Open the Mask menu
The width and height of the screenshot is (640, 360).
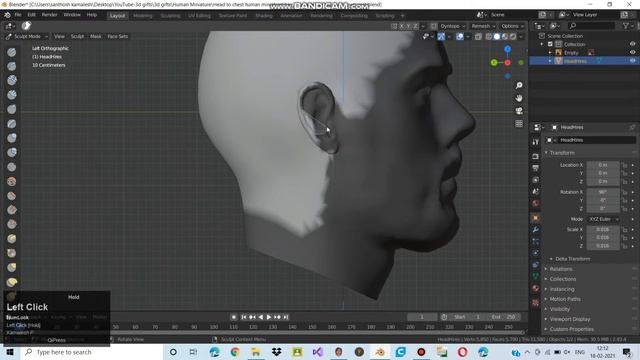click(x=96, y=36)
